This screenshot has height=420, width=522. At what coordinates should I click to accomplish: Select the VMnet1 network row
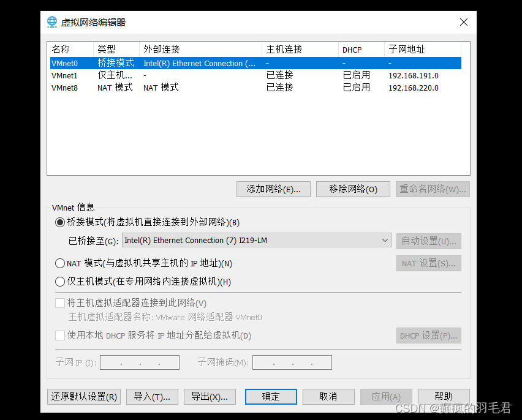255,75
